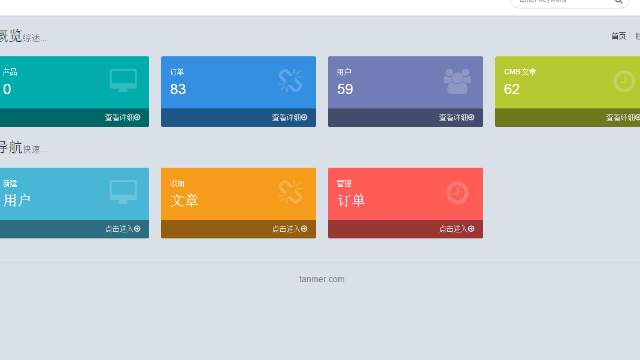Click the number 0 on the 产品 card

(7, 89)
